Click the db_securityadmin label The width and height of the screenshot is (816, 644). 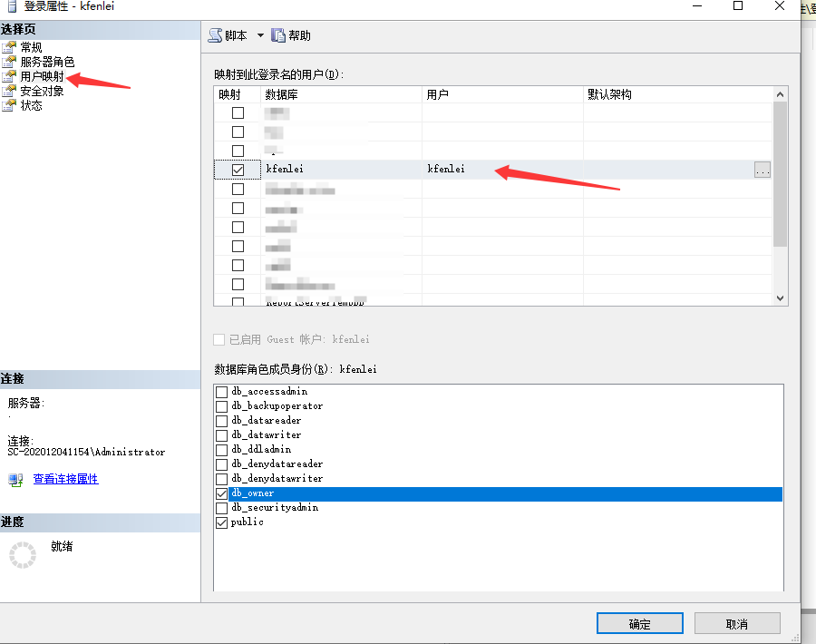(x=275, y=508)
